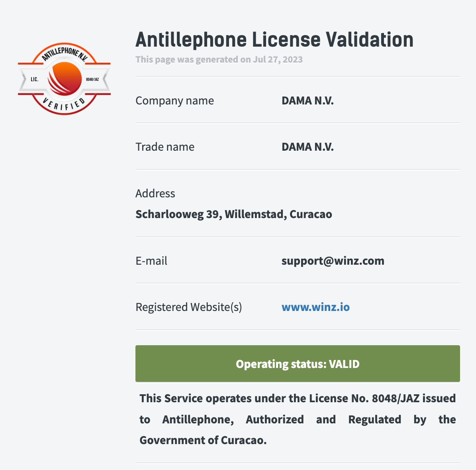Click the orange globe in the seal

pyautogui.click(x=65, y=79)
